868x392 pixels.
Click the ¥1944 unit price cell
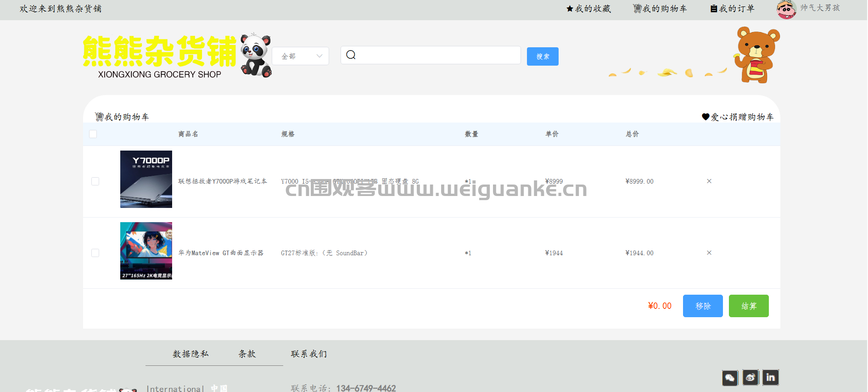click(x=554, y=253)
